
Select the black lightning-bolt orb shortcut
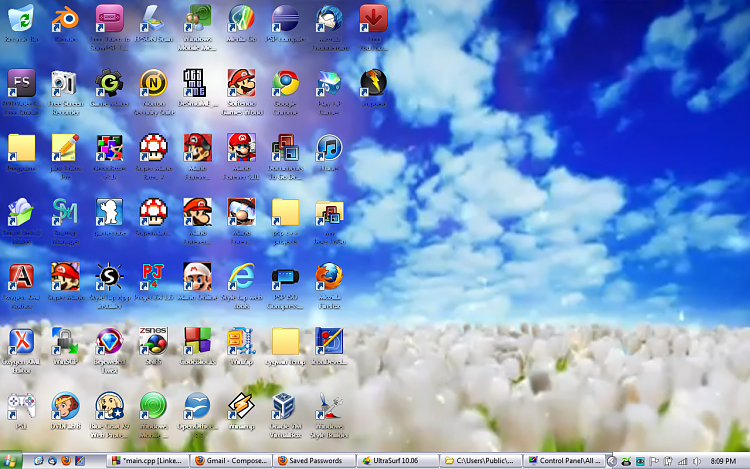(374, 83)
